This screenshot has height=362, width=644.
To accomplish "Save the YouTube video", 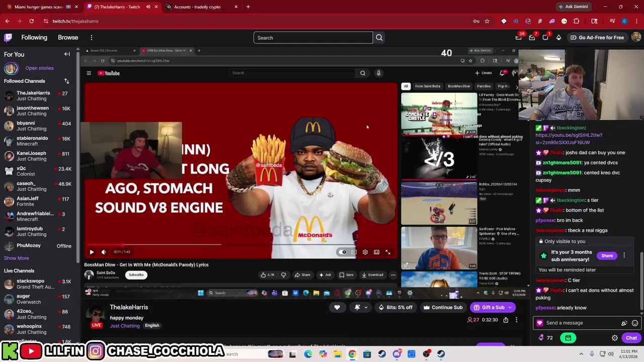I will pyautogui.click(x=346, y=275).
